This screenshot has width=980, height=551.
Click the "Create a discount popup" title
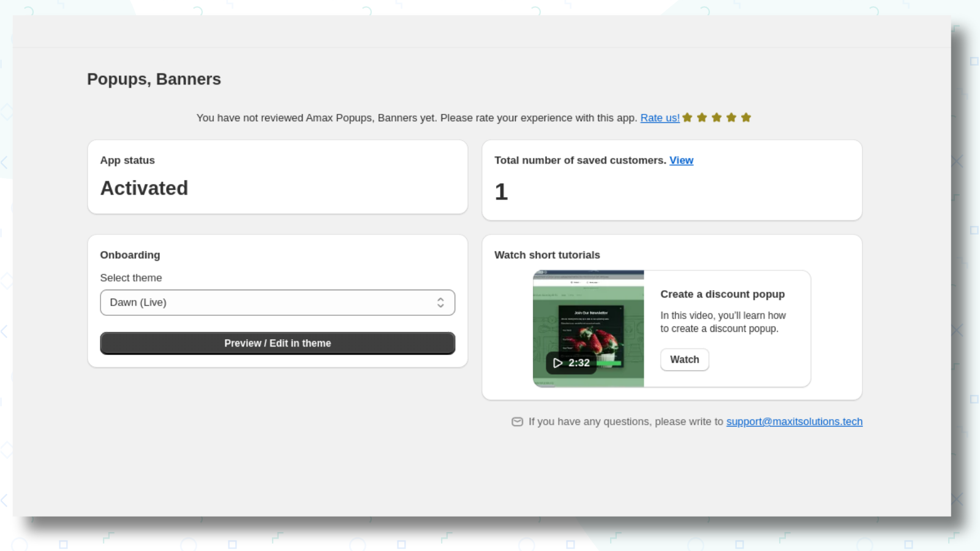coord(722,294)
